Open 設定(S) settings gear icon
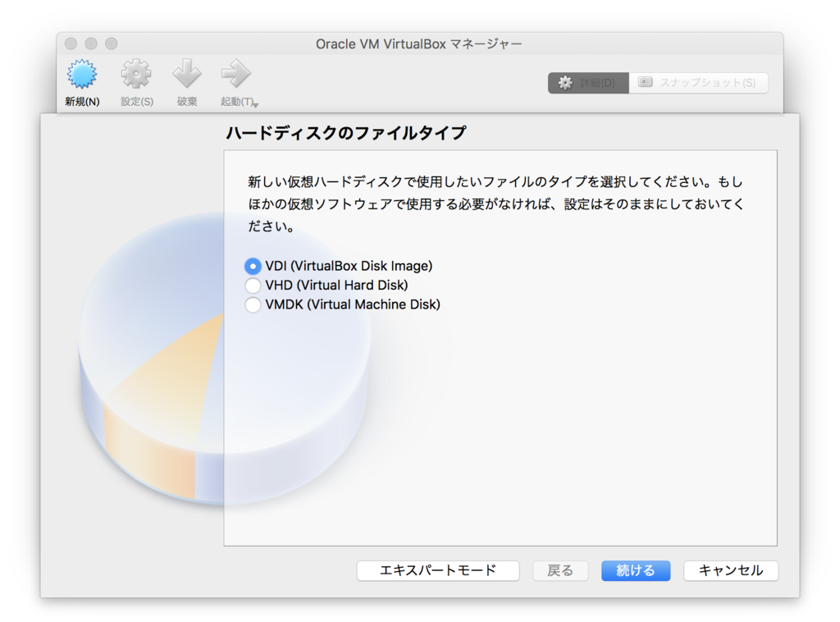Image resolution: width=840 pixels, height=622 pixels. (x=136, y=74)
